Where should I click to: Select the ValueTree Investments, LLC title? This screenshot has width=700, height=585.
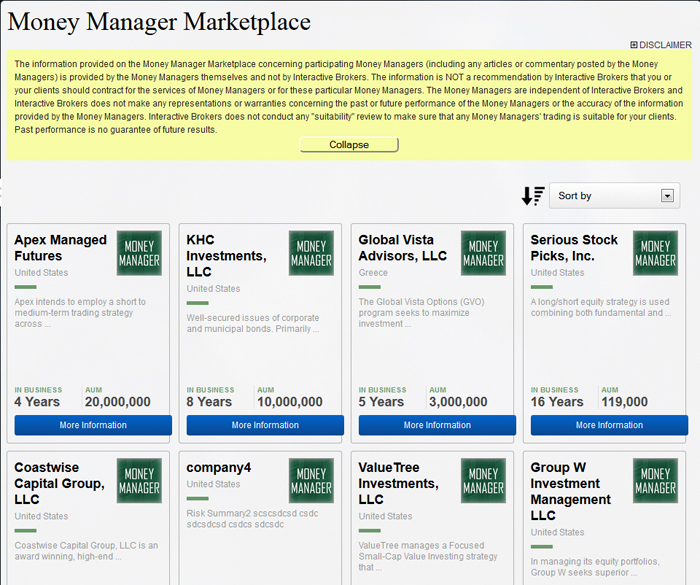coord(399,484)
